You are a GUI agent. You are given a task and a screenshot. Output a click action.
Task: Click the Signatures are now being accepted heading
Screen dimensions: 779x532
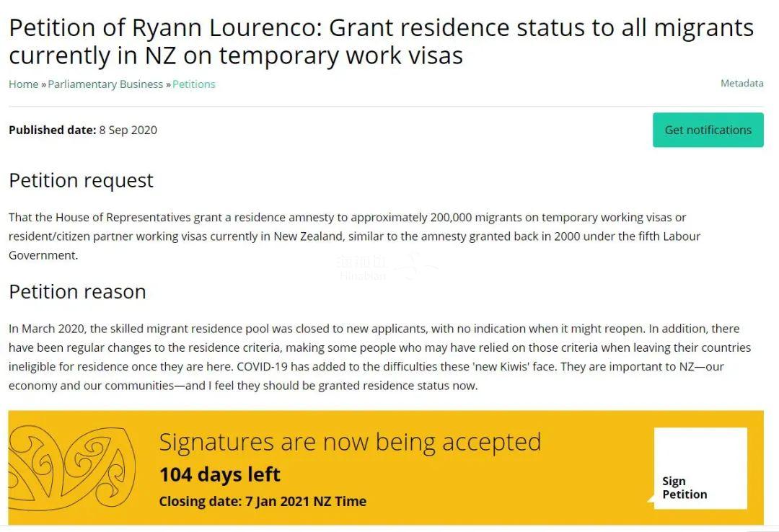[351, 442]
